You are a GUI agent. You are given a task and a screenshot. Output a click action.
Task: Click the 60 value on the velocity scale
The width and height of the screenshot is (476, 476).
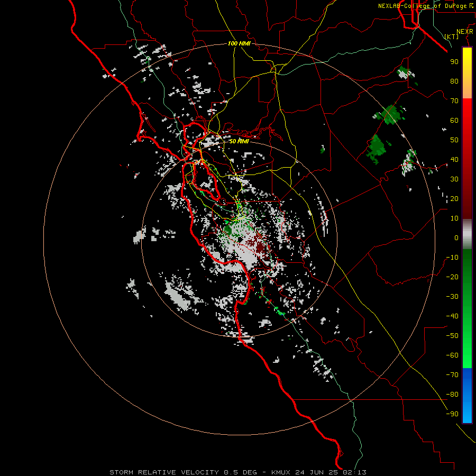click(454, 121)
